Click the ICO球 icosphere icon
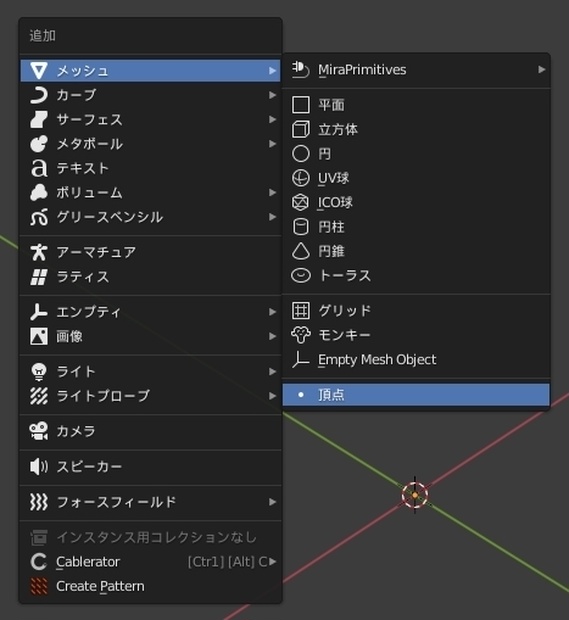This screenshot has width=569, height=620. click(x=301, y=202)
